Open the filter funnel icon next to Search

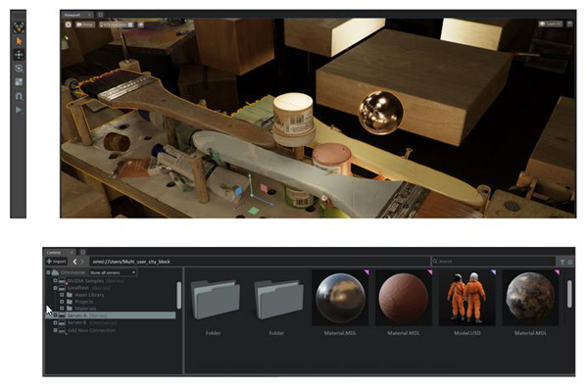pyautogui.click(x=563, y=262)
